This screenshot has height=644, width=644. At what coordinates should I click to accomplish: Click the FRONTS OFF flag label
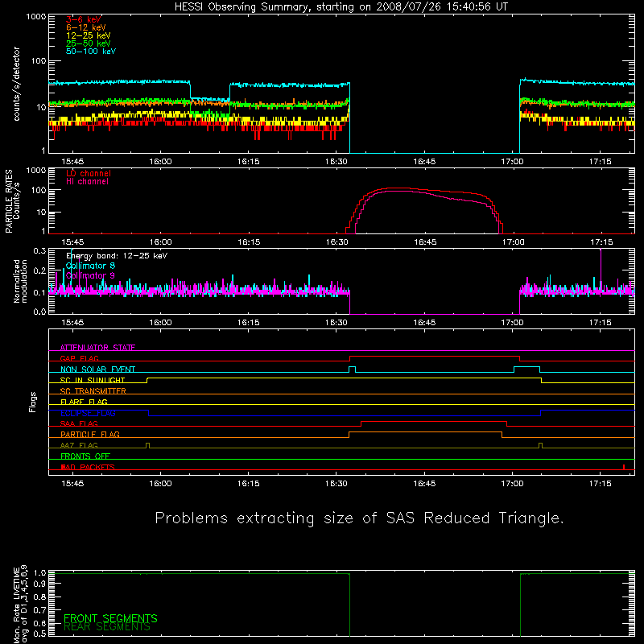[85, 456]
